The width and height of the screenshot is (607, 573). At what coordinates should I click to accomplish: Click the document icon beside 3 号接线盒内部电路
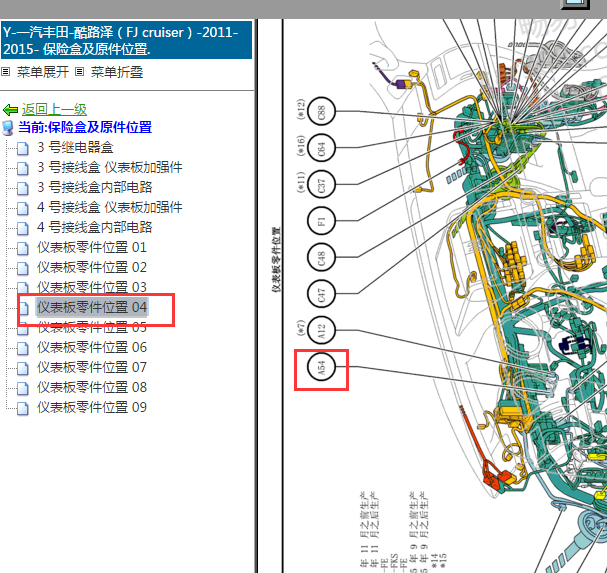(x=23, y=188)
